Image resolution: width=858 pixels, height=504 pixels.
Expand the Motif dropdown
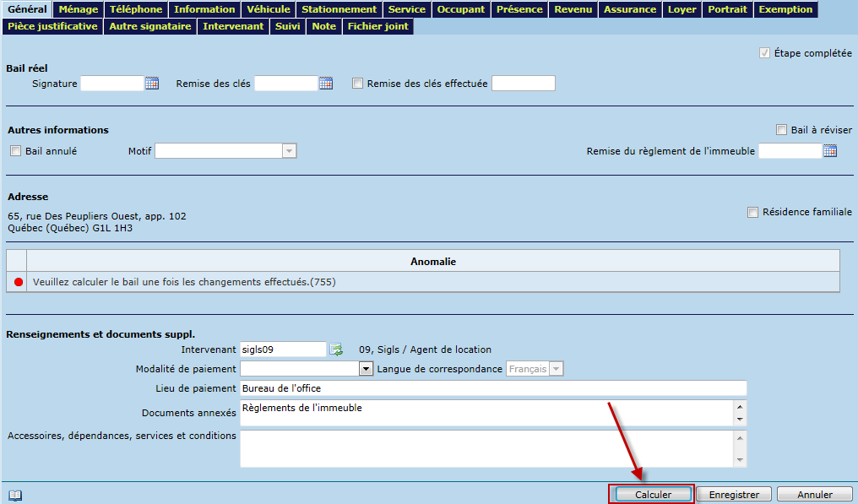click(x=289, y=151)
